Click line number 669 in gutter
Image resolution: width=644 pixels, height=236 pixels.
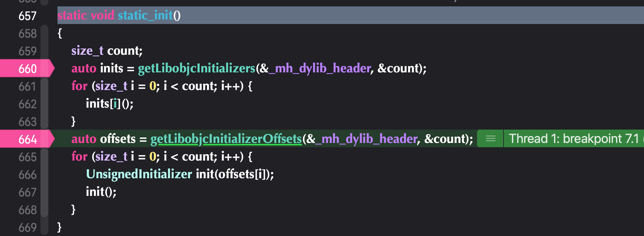(27, 227)
